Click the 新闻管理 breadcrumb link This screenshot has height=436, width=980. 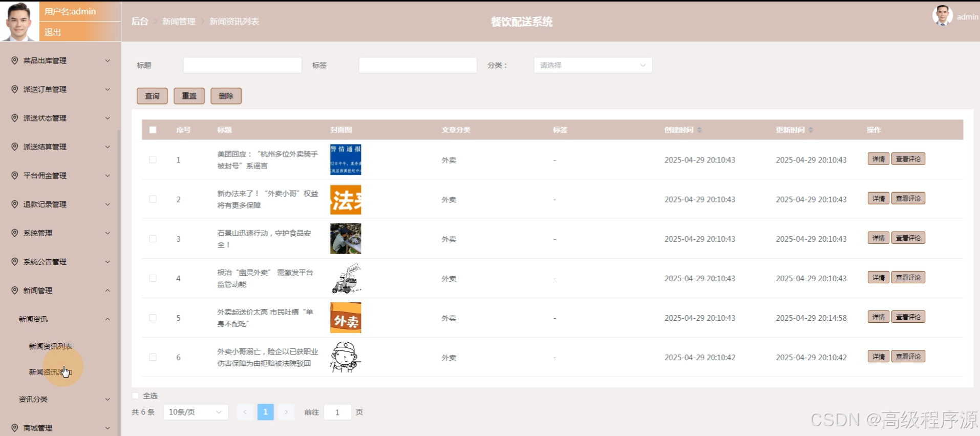[179, 22]
